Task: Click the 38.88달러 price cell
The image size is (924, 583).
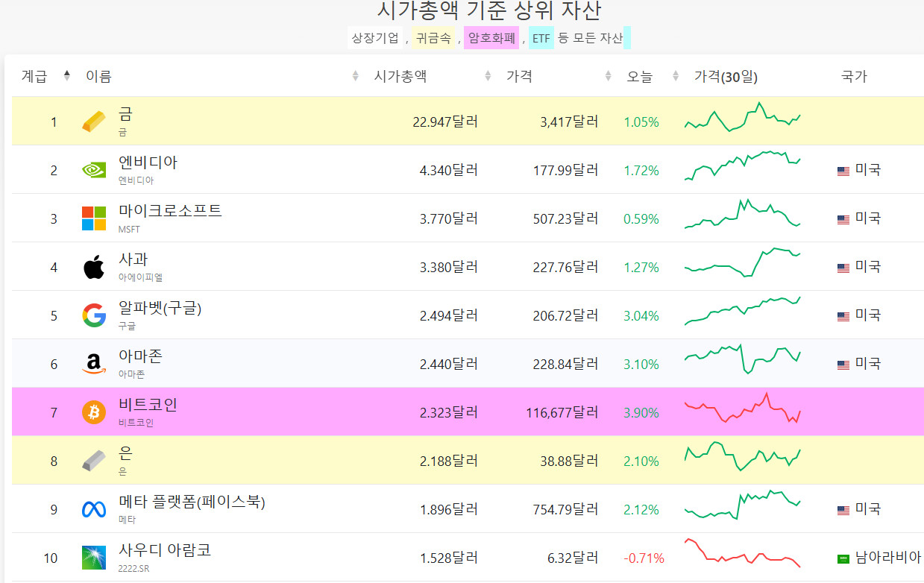Action: 569,461
